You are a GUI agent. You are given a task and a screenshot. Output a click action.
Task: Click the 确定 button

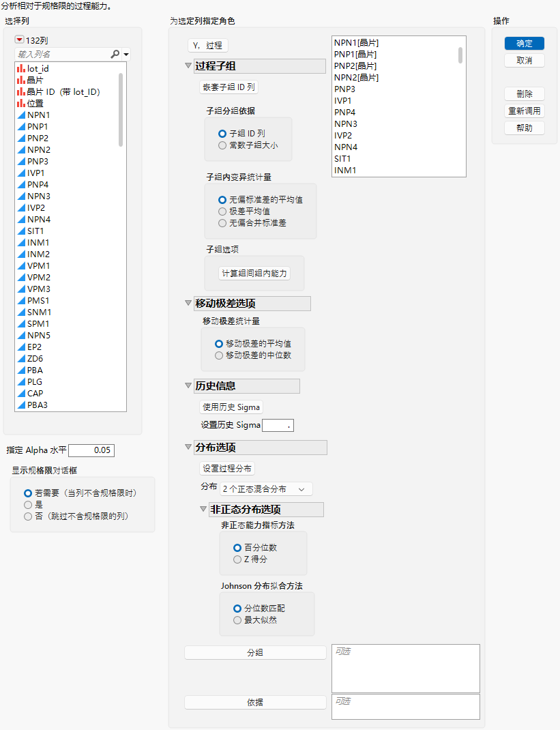525,43
